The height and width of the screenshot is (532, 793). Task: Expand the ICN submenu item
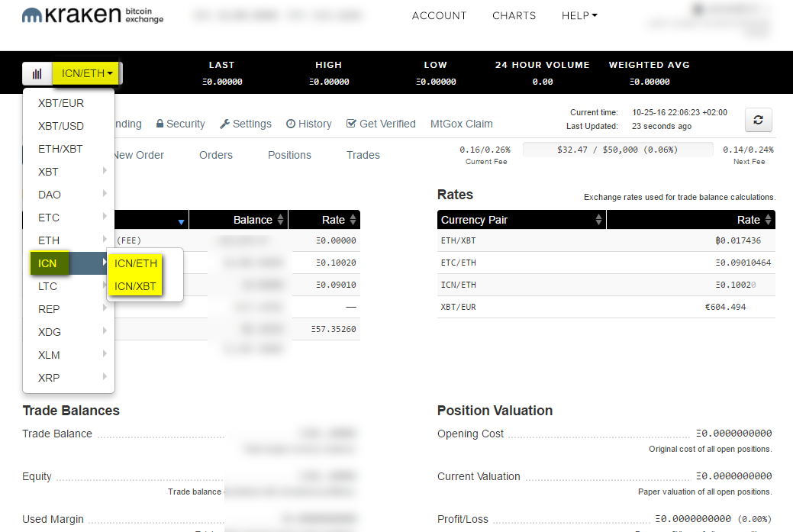click(x=69, y=263)
